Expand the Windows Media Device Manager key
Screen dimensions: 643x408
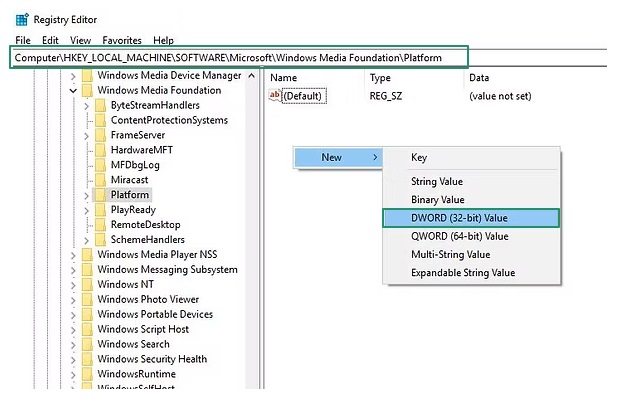[x=73, y=76]
